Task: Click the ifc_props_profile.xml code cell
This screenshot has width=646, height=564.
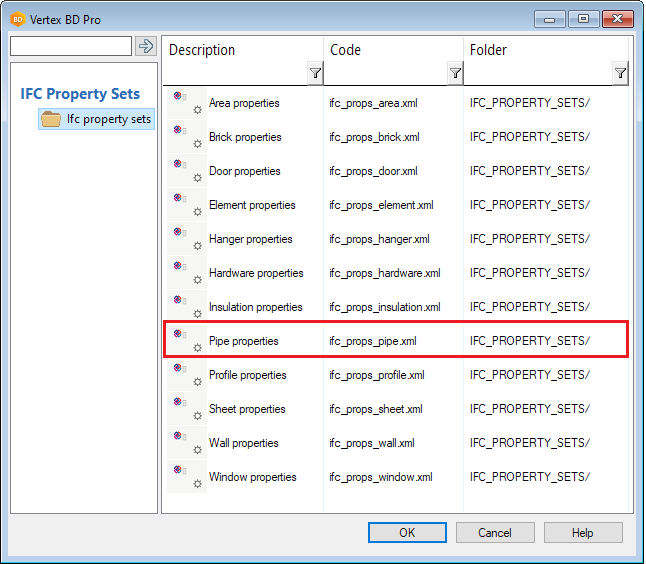Action: [x=377, y=375]
